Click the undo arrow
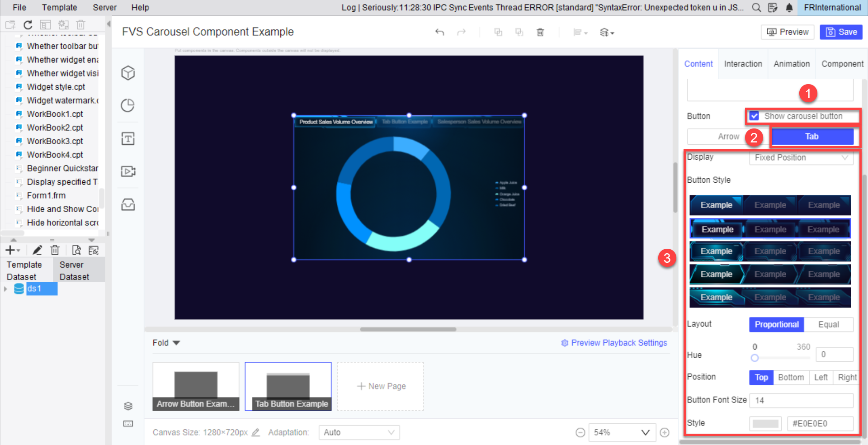The height and width of the screenshot is (445, 868). click(x=439, y=32)
